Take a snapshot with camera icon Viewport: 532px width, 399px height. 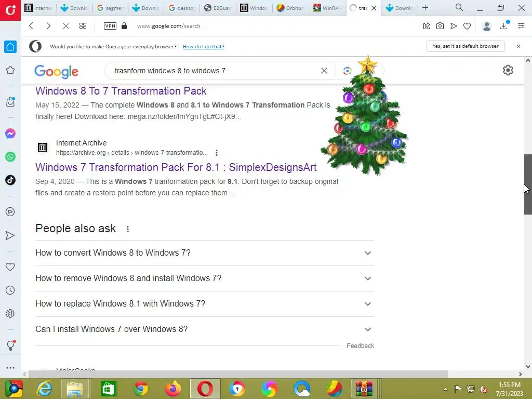(x=440, y=26)
